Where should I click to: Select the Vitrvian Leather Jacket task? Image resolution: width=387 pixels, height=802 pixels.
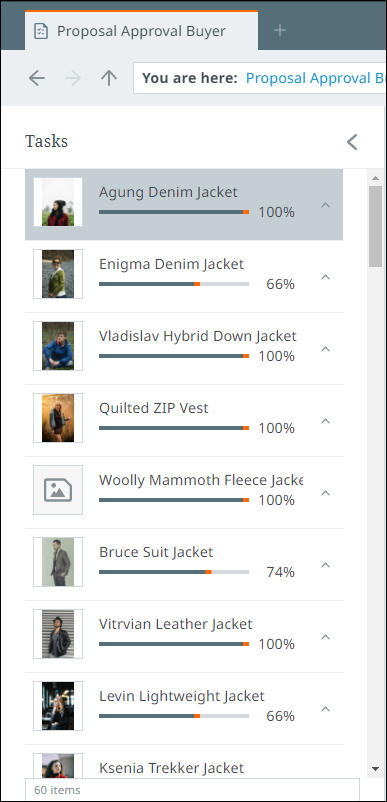(184, 637)
